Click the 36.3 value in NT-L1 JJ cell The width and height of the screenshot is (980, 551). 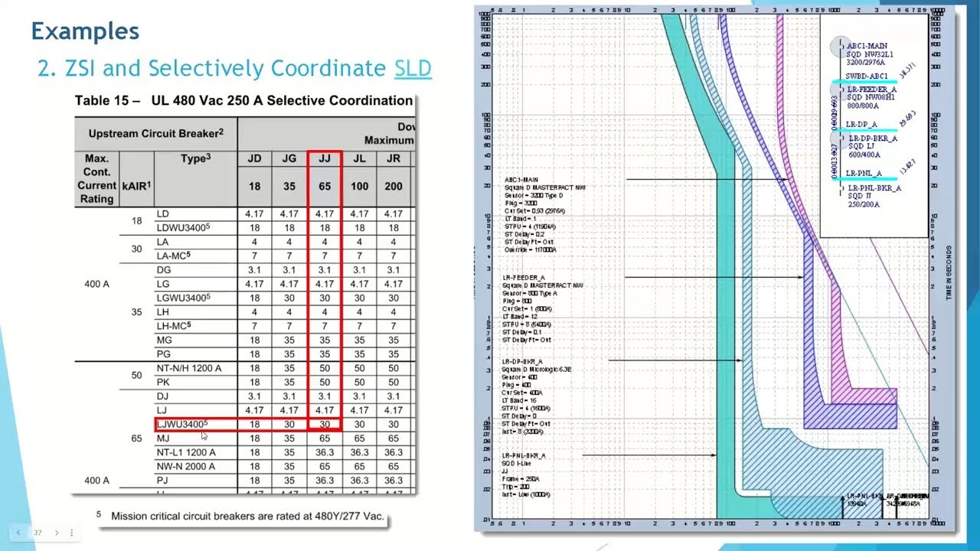(324, 452)
